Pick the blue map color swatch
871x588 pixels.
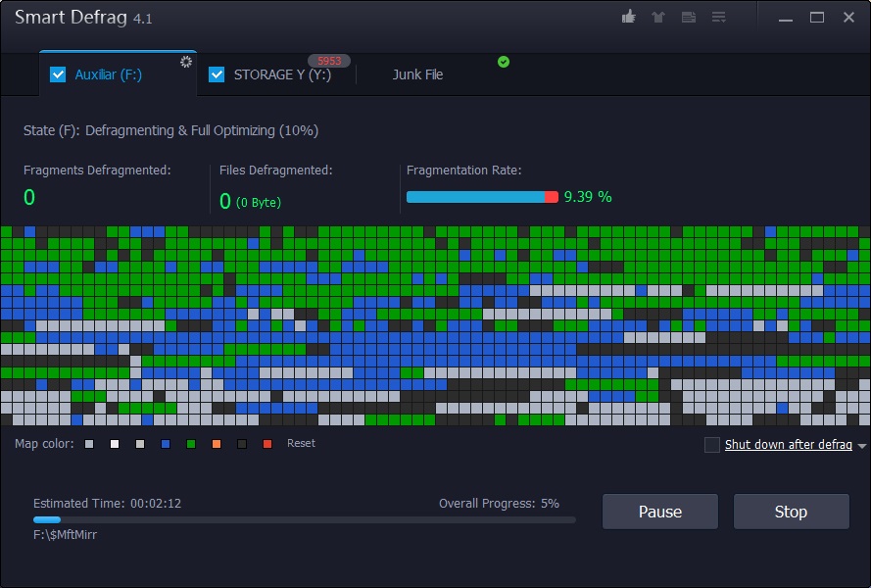[166, 444]
